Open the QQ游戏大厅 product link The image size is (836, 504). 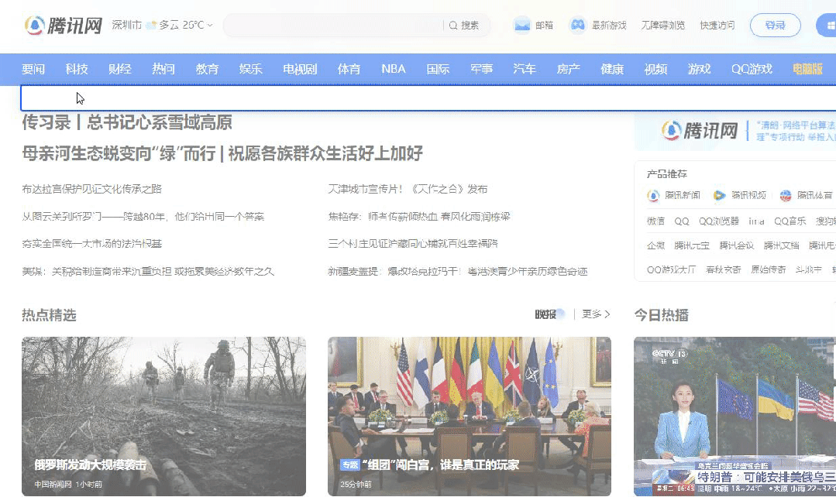point(671,269)
